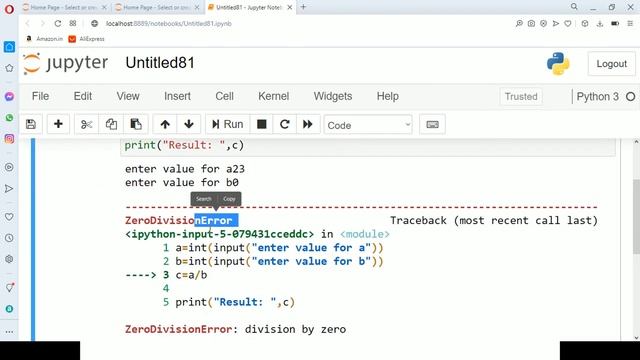Open the Speed Dial grid icon

coord(73,24)
